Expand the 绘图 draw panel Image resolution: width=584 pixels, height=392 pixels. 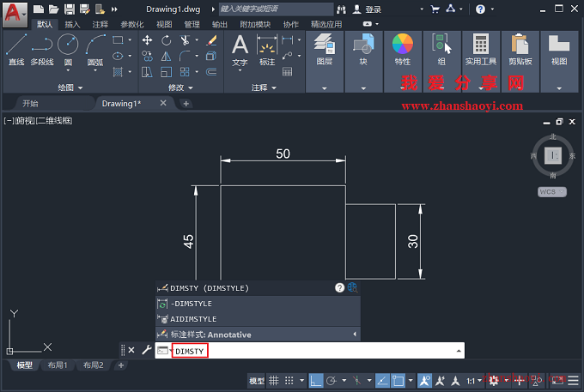click(x=70, y=87)
